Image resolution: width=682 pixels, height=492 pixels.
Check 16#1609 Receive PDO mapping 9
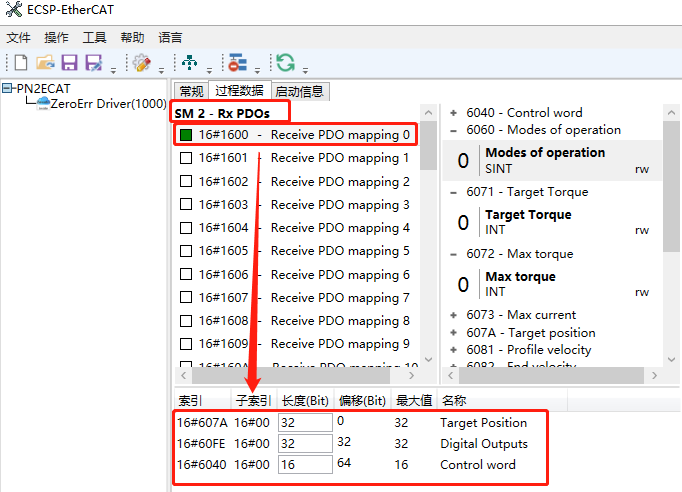point(186,344)
